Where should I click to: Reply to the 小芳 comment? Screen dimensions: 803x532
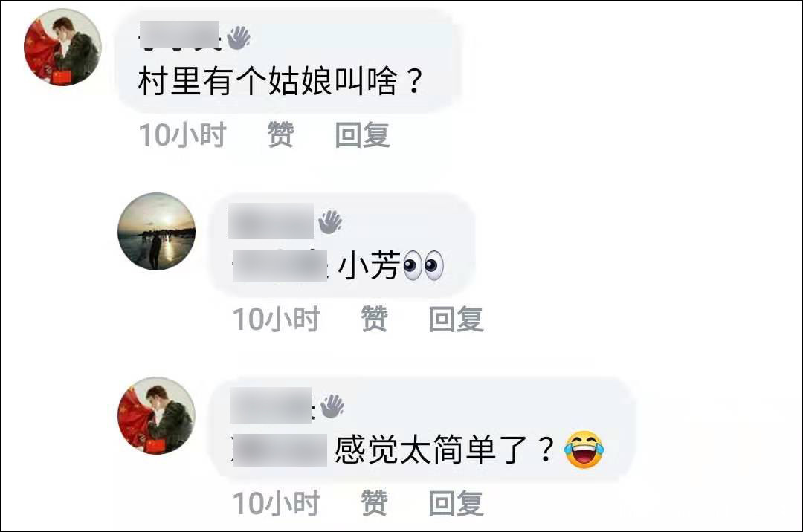pyautogui.click(x=457, y=319)
